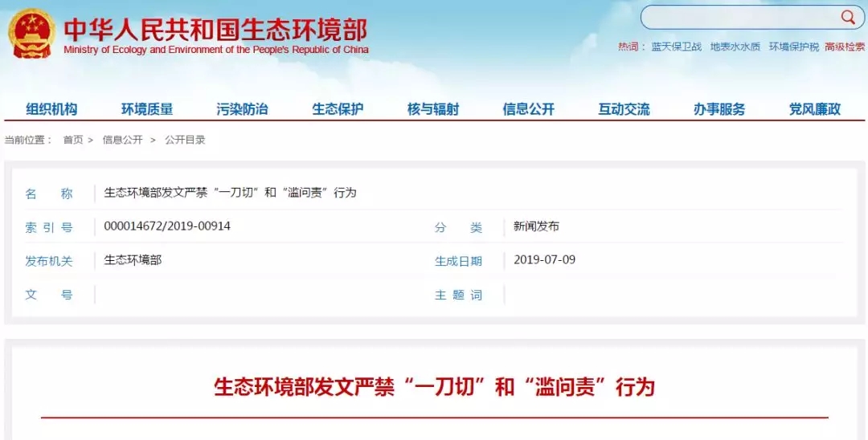The image size is (868, 440).
Task: Go to 首页 in the breadcrumb
Action: (x=73, y=140)
